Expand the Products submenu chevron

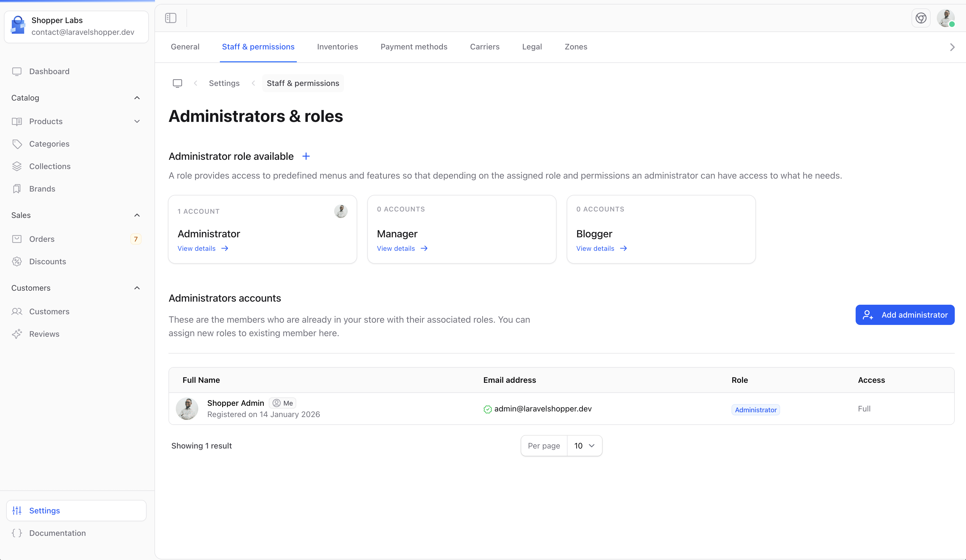137,122
